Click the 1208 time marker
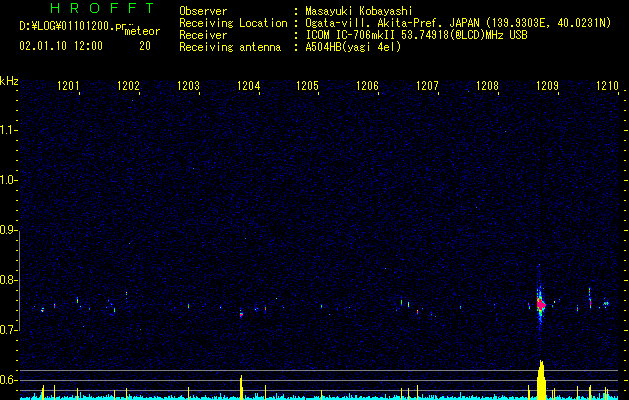Image resolution: width=629 pixels, height=400 pixels. pos(487,86)
